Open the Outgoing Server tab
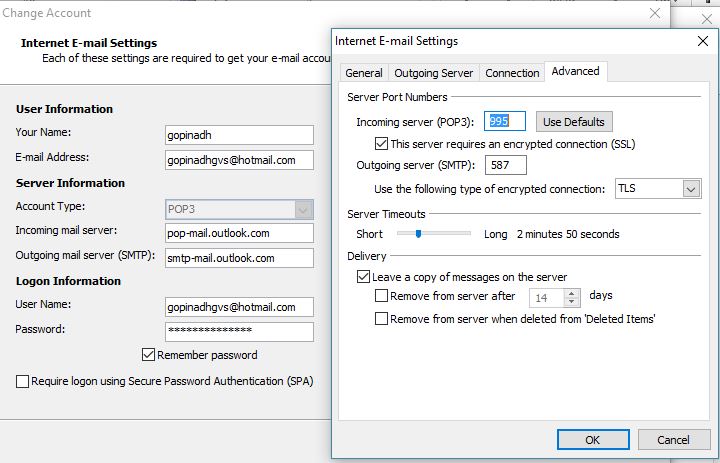The width and height of the screenshot is (720, 463). click(434, 73)
